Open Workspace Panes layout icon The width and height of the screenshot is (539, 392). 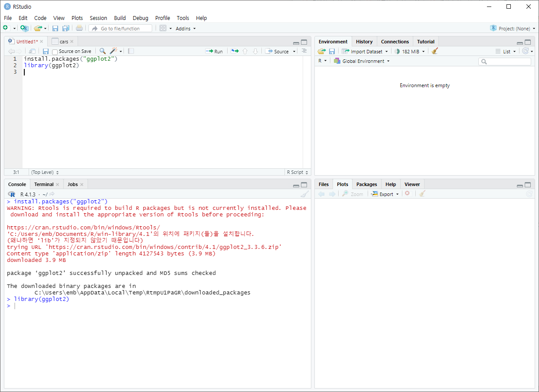163,28
